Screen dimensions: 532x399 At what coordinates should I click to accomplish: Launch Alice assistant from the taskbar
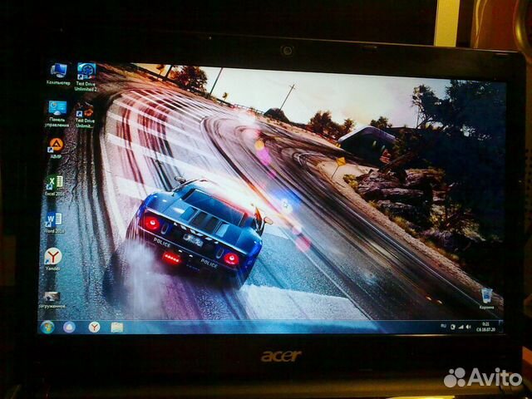[69, 327]
